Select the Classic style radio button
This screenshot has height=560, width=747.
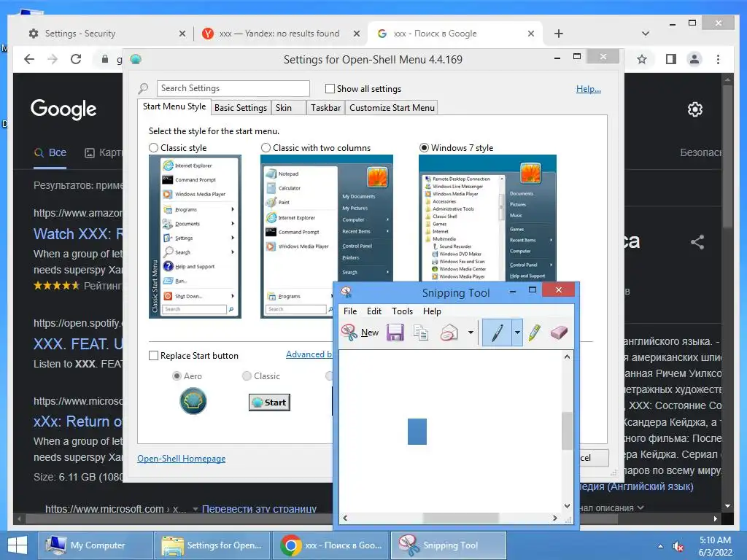click(x=153, y=148)
